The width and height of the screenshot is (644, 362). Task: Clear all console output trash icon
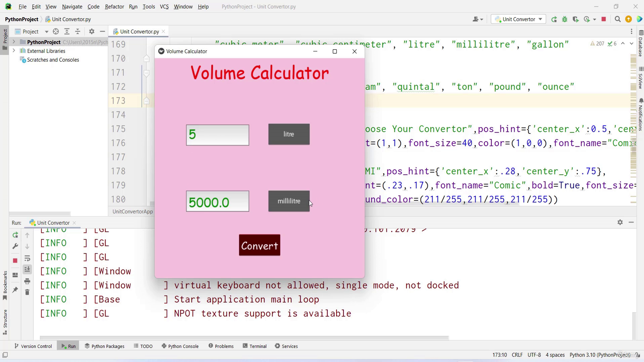27,292
